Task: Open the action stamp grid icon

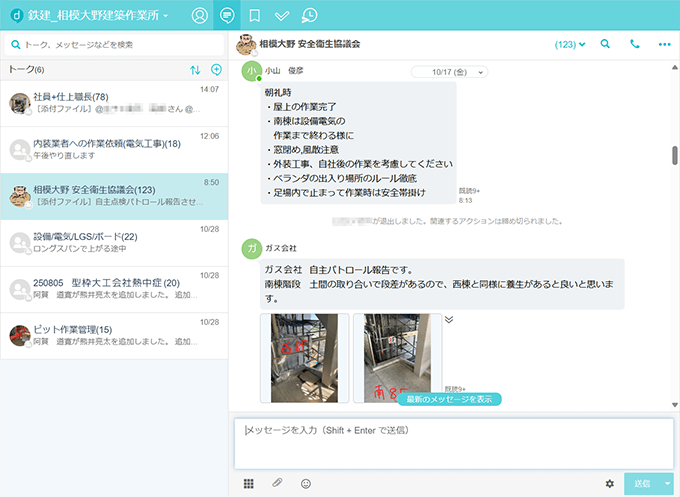Action: coord(248,484)
